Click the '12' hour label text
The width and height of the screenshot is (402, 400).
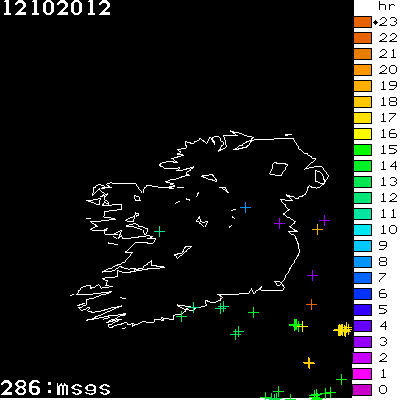coord(388,198)
